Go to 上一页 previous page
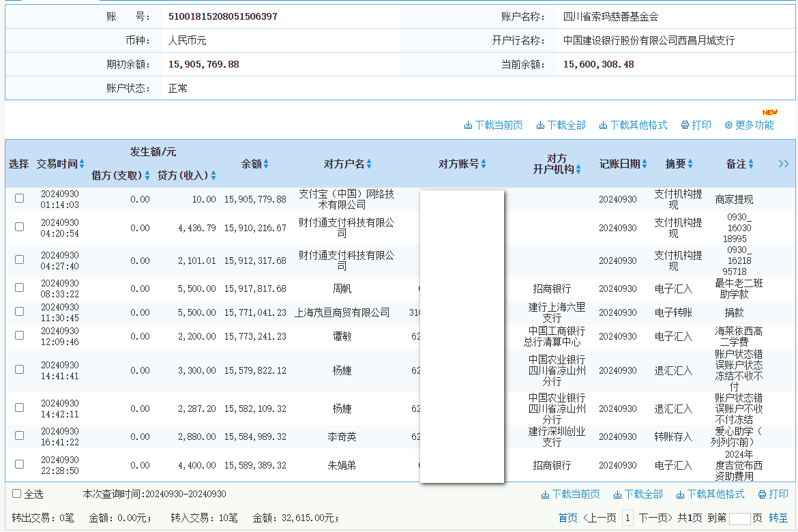The image size is (798, 532). [x=600, y=518]
